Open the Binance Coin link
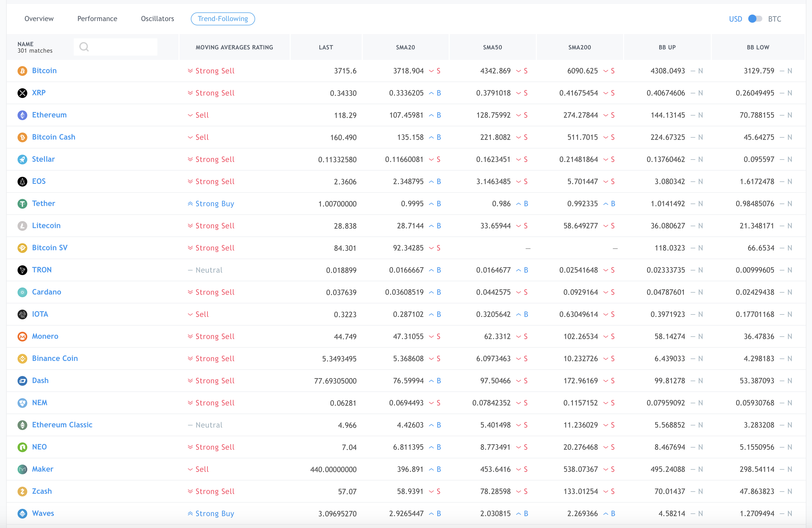Screen dimensions: 812x528 (x=55, y=358)
